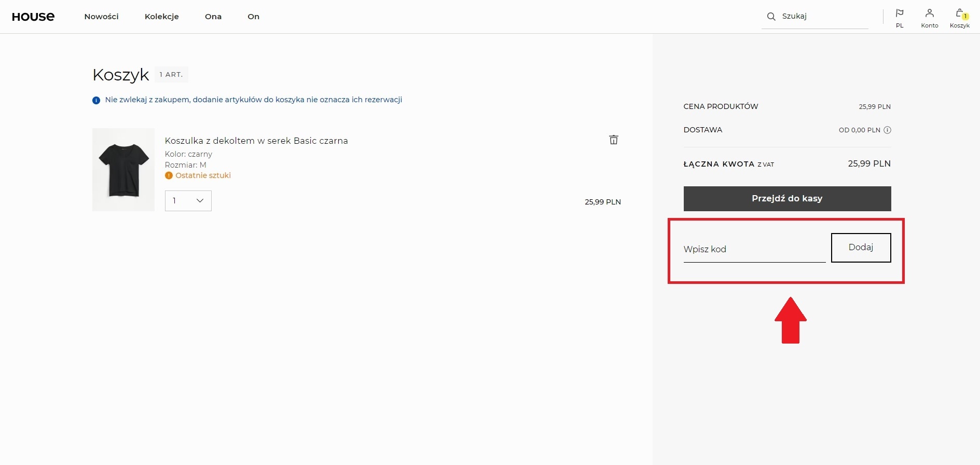The image size is (980, 465).
Task: Click the blue info icon beside reservation notice
Action: click(96, 100)
